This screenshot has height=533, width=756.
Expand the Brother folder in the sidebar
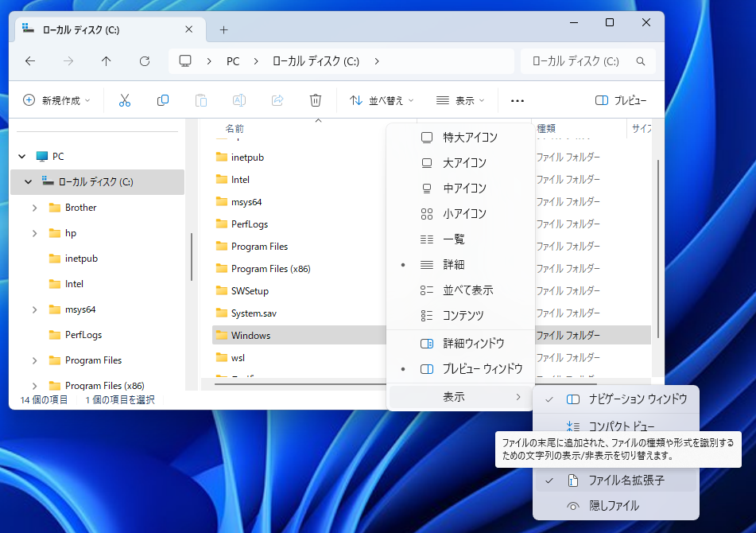point(36,207)
